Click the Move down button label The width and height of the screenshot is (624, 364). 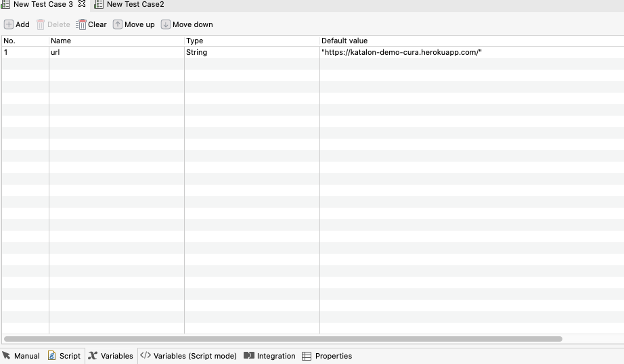[193, 24]
